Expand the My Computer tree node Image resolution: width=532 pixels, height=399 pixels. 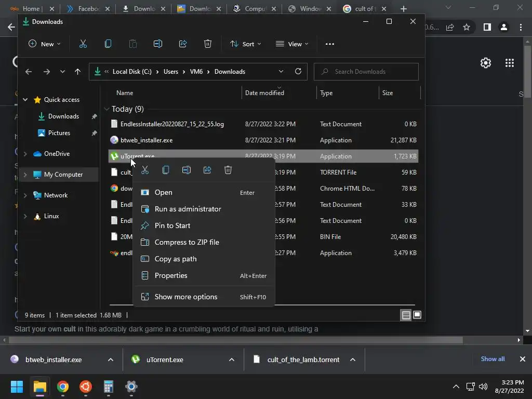25,175
